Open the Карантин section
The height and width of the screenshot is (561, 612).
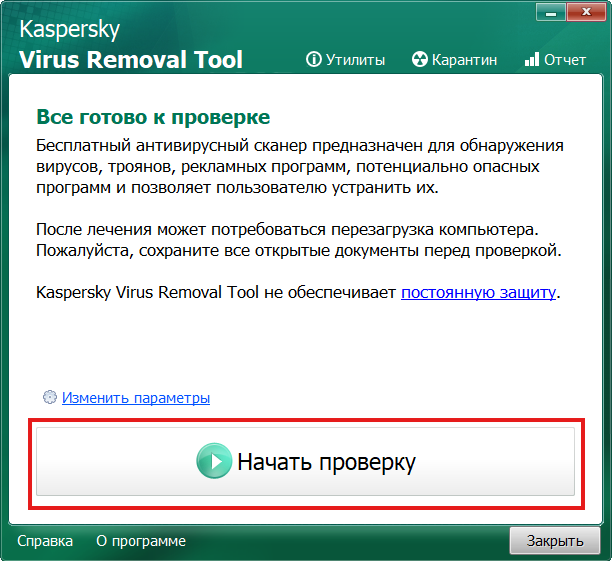(x=454, y=60)
